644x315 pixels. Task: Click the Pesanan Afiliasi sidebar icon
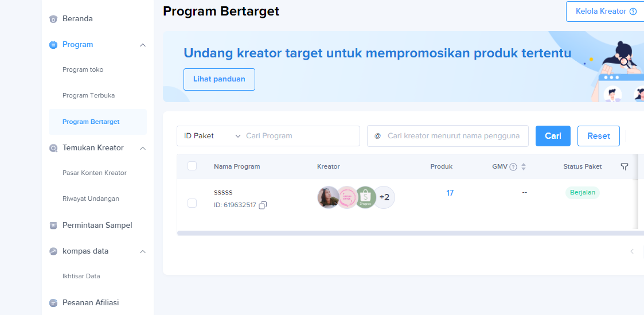click(x=53, y=303)
